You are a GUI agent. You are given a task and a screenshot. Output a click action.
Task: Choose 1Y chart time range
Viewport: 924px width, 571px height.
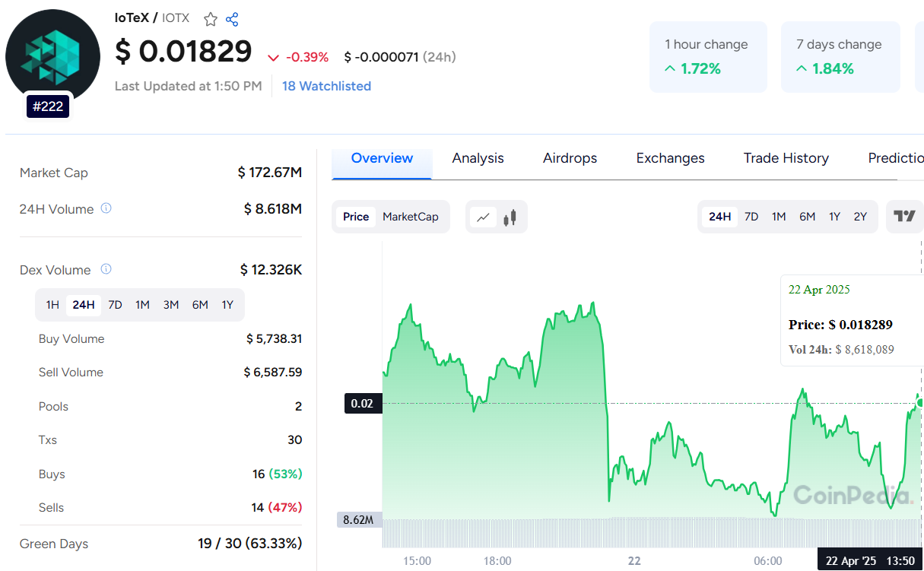tap(834, 217)
